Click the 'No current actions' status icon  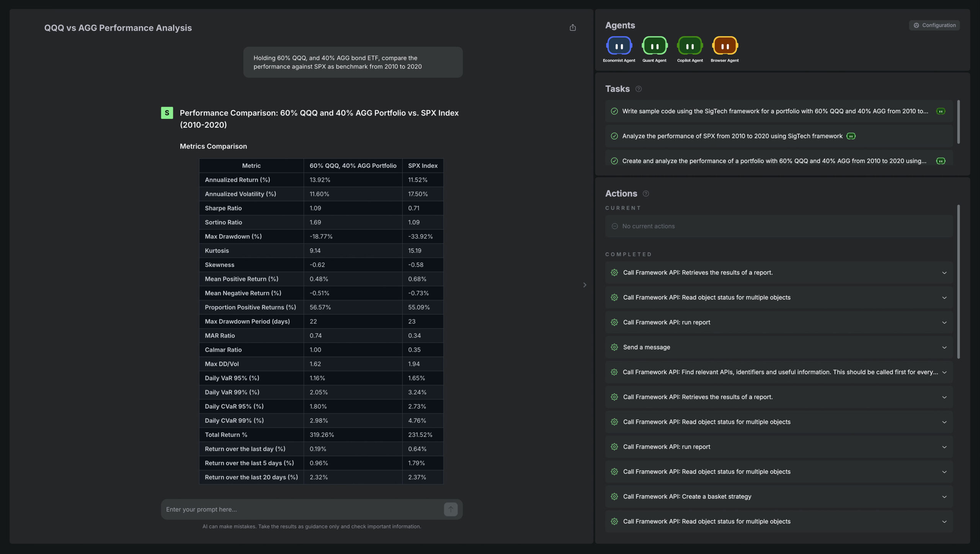pyautogui.click(x=614, y=226)
